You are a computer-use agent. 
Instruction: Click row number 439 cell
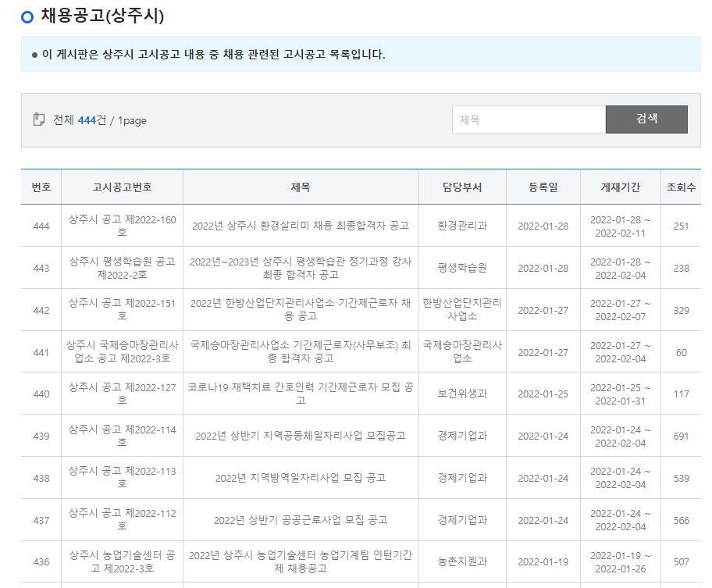coord(41,437)
